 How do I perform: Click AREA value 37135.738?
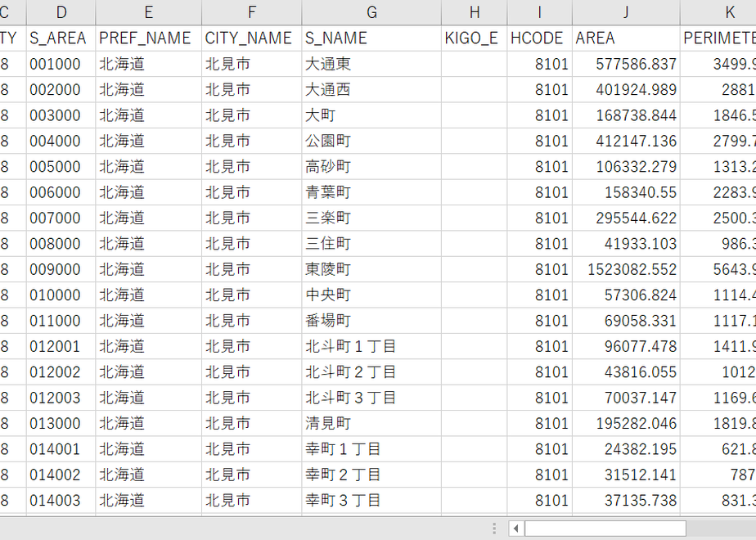point(626,501)
